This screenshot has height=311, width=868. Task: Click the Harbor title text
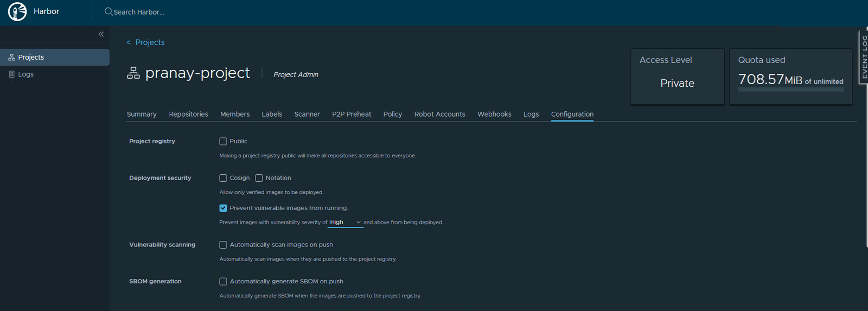click(x=46, y=11)
